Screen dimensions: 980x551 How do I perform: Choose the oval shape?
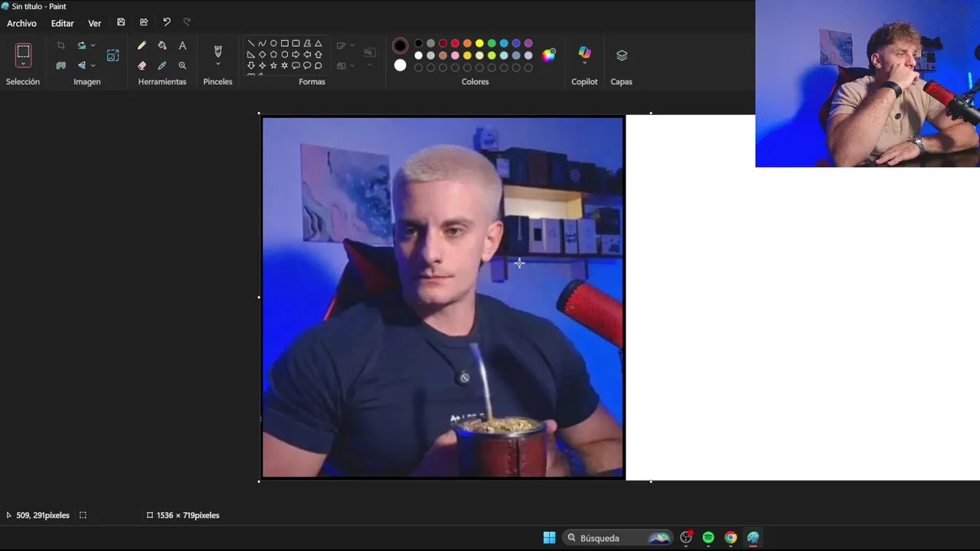tap(273, 43)
